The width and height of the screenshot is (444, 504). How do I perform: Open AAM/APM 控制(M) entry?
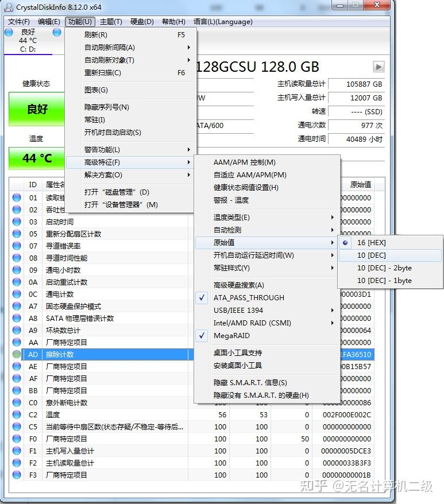(267, 162)
